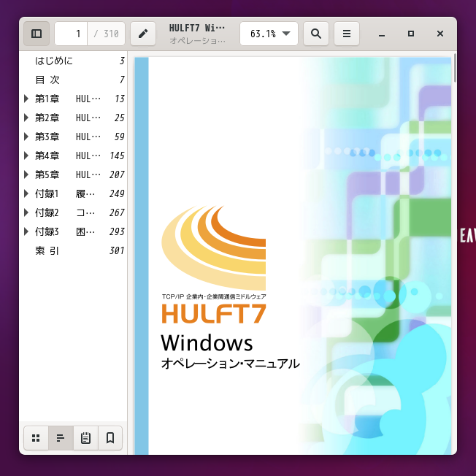Click the 付録1 appendix label
This screenshot has height=476, width=476.
47,193
